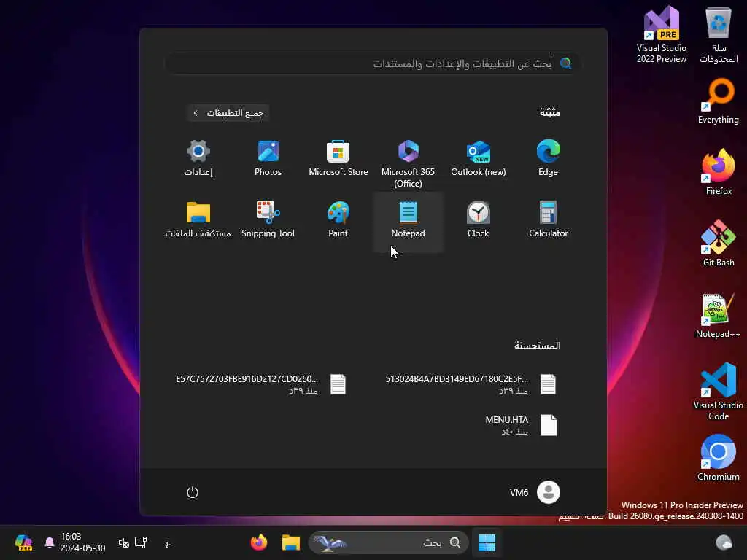Click the Recommended (المستحسنة) section heading
The image size is (747, 560).
[x=538, y=346]
